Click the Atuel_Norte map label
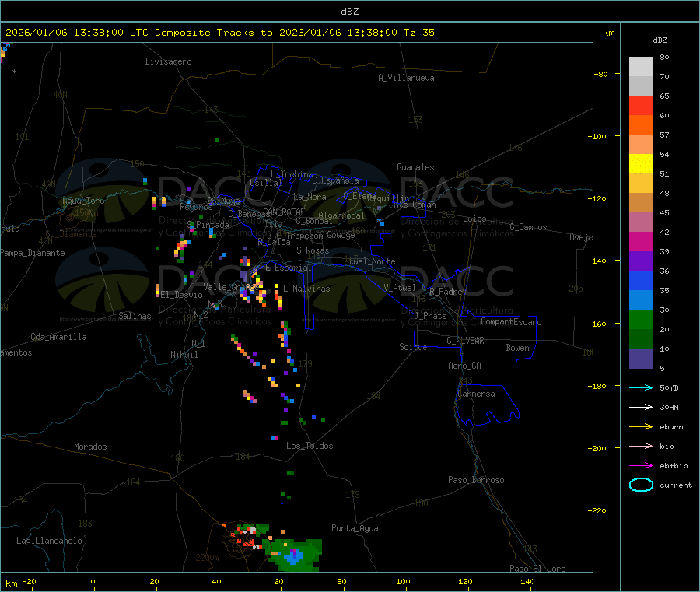The image size is (700, 592). [x=369, y=261]
